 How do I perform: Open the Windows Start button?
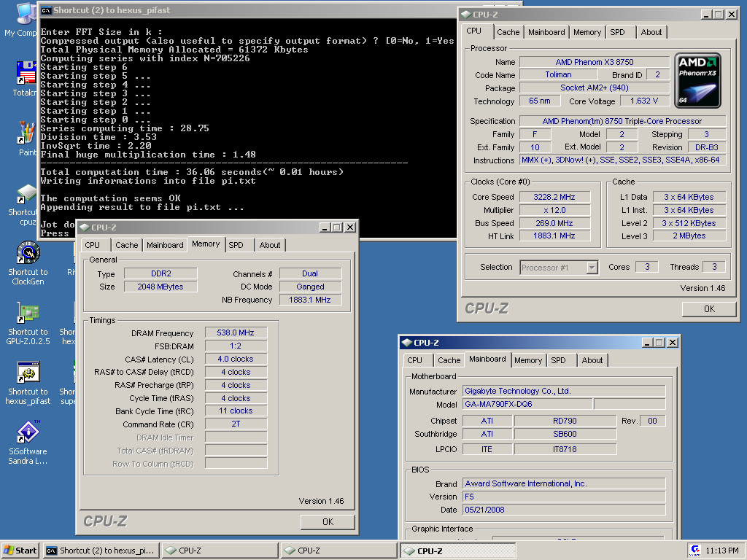pyautogui.click(x=20, y=551)
